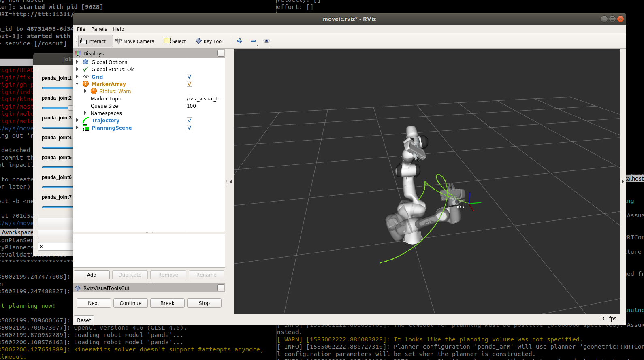The width and height of the screenshot is (644, 360).
Task: Toggle the MarkerArray display checkbox
Action: tap(190, 84)
